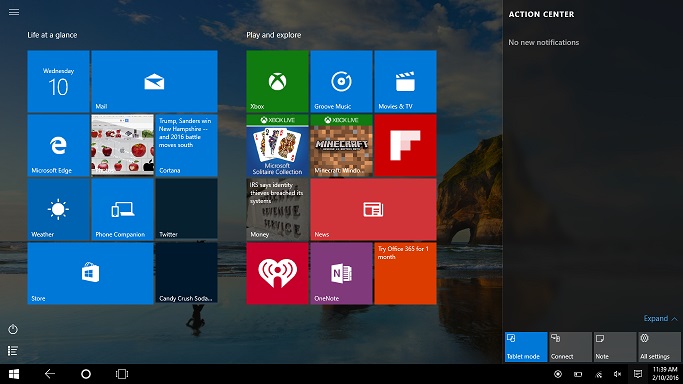
Task: Open the Minecraft Windows tile
Action: [x=342, y=145]
